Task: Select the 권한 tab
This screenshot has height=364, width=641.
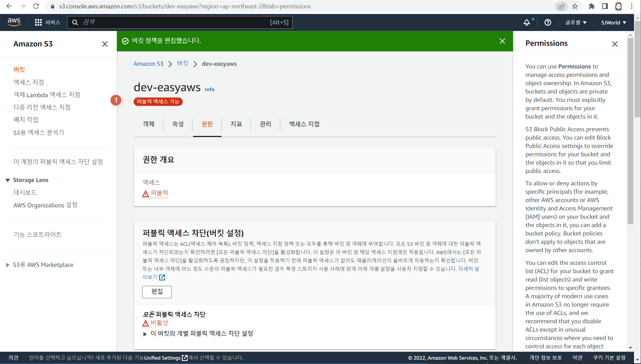Action: (207, 124)
